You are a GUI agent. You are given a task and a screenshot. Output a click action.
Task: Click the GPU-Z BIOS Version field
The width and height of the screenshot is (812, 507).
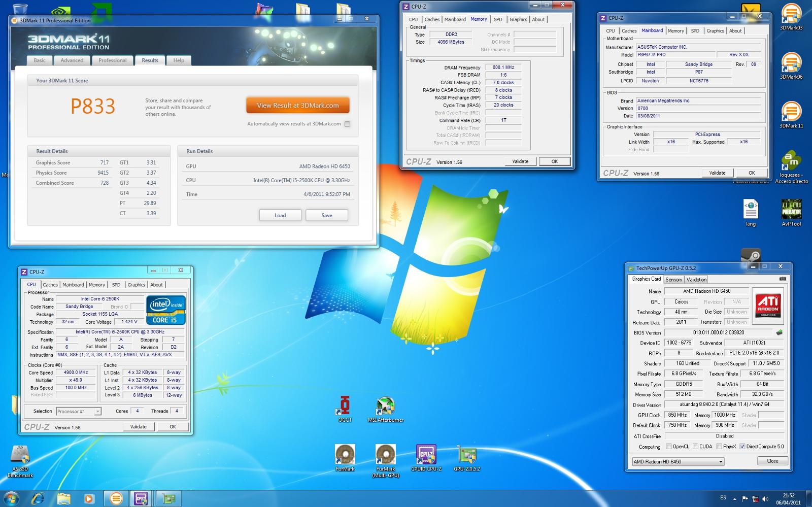pos(719,333)
